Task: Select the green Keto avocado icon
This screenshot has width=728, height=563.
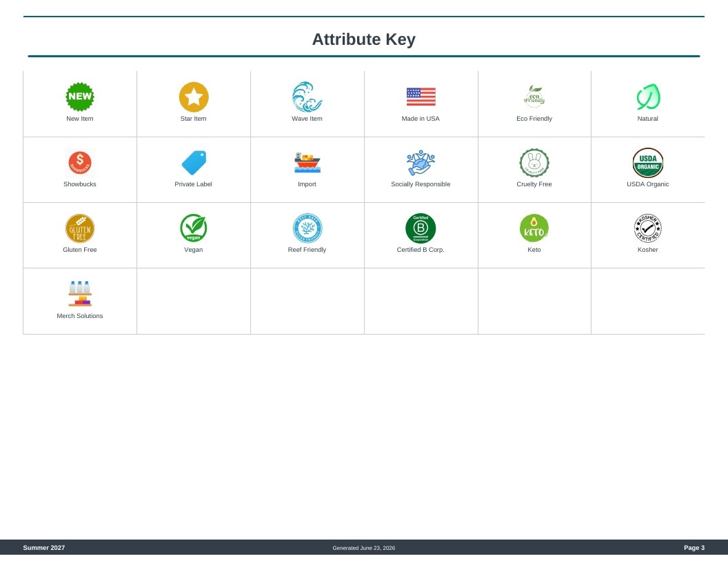Action: (534, 228)
